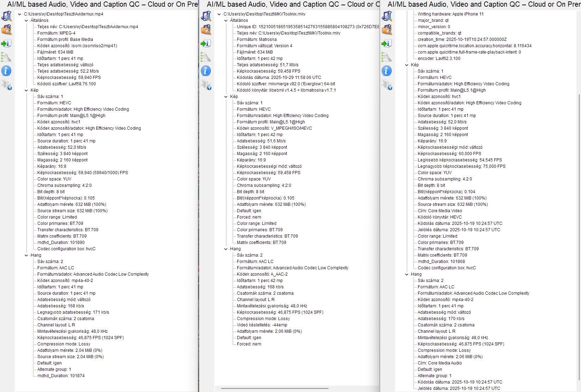The width and height of the screenshot is (581, 392).
Task: Open Options wrench icon in iPhone 11 metadata window
Action: click(x=387, y=57)
